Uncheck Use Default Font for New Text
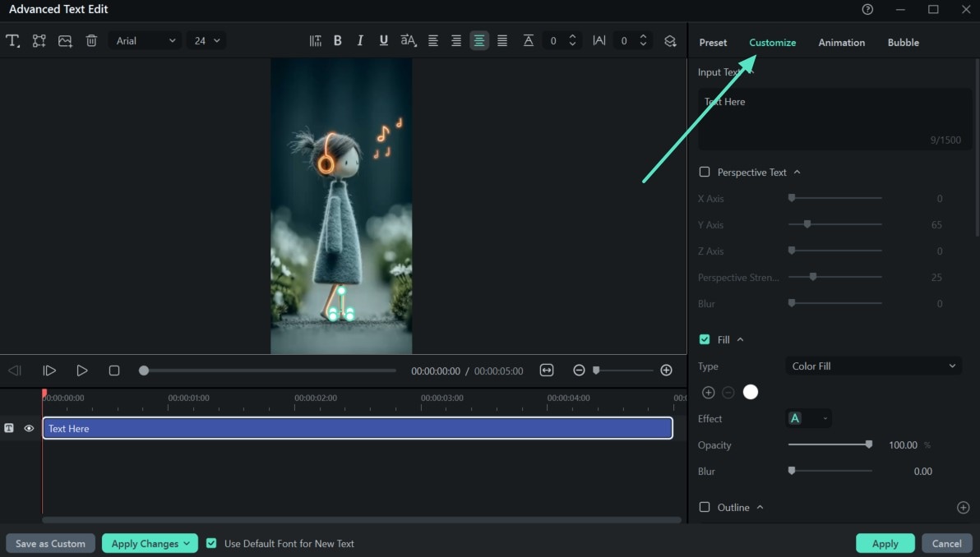The height and width of the screenshot is (557, 980). 211,543
